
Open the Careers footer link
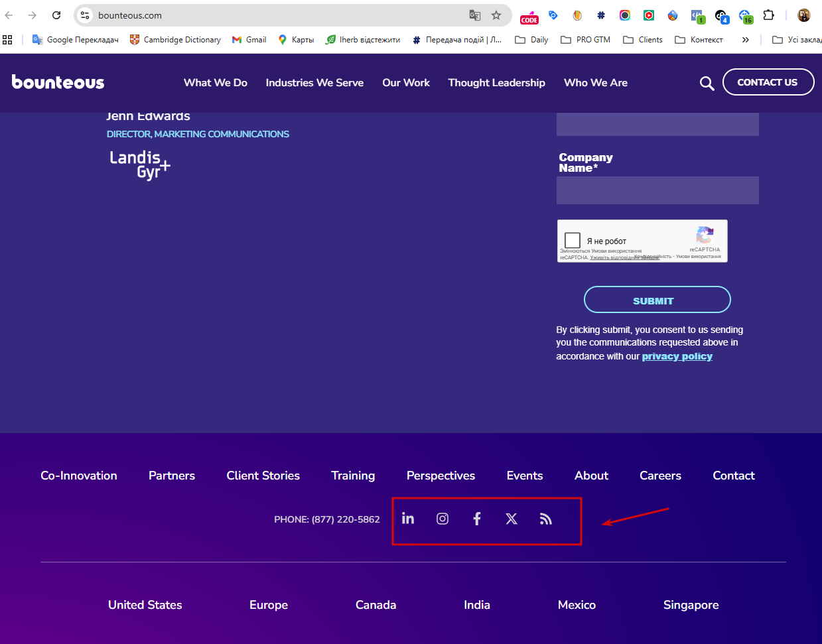[x=660, y=476]
